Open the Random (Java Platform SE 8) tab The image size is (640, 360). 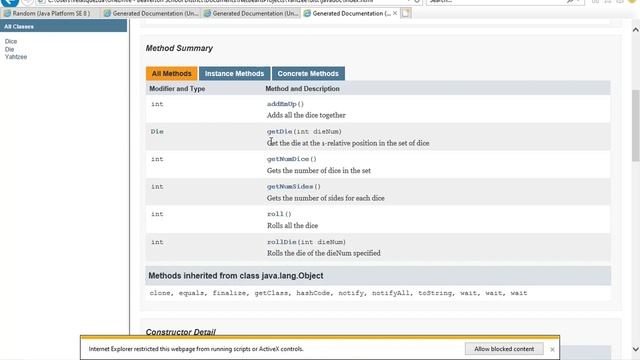click(50, 13)
